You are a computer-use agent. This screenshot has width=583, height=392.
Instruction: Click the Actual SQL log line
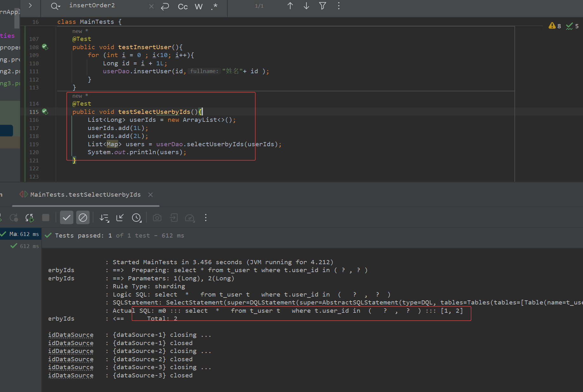(x=288, y=310)
